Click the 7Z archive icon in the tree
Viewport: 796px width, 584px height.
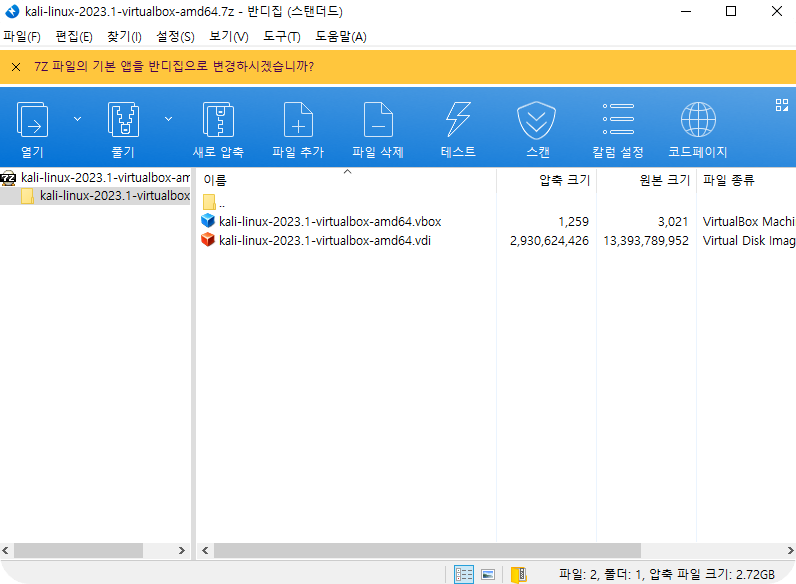point(8,178)
